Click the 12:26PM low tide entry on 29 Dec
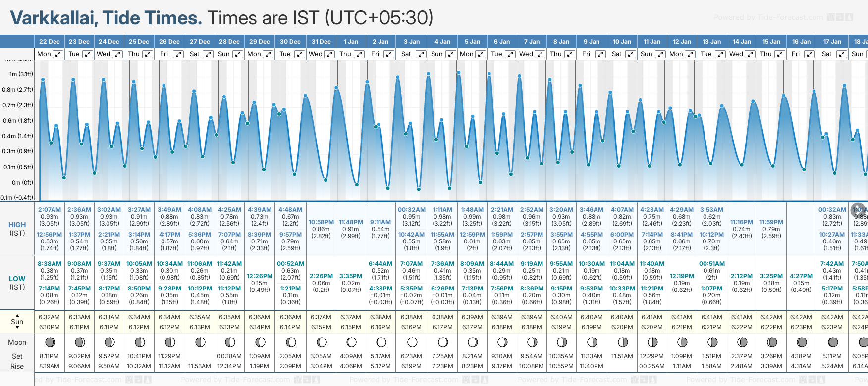 260,276
